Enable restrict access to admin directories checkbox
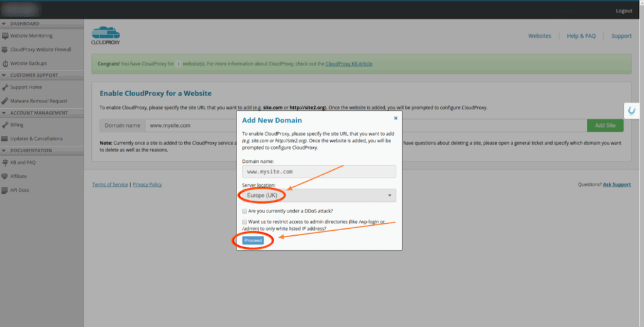644x327 pixels. [245, 222]
